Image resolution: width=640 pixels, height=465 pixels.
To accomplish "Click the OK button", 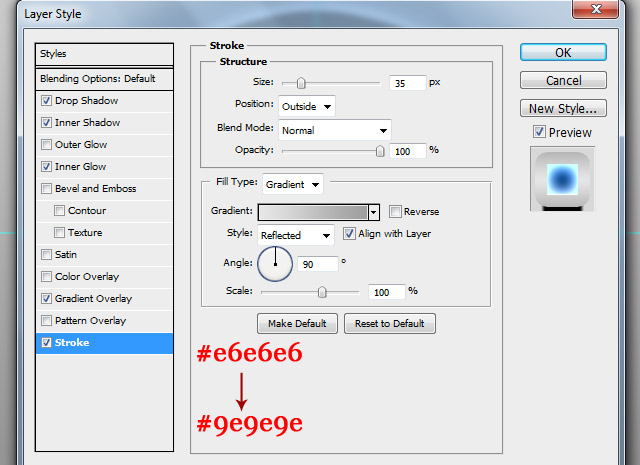I will coord(563,52).
